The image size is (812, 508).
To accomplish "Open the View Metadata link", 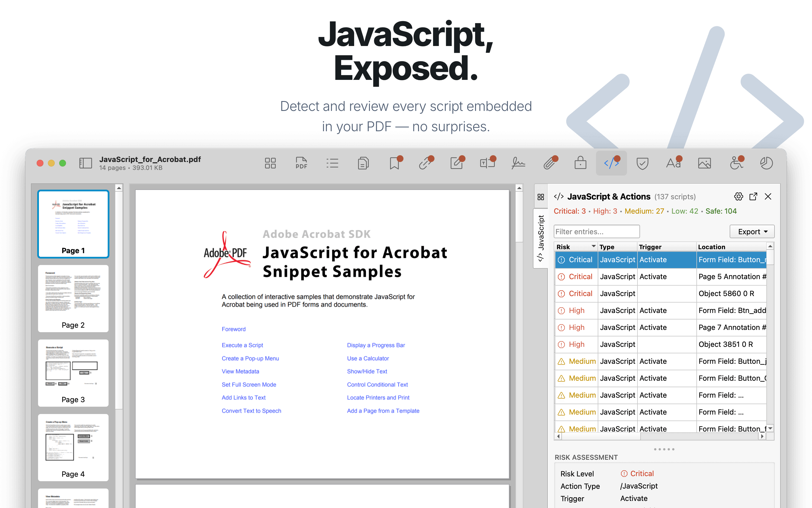I will click(x=240, y=371).
